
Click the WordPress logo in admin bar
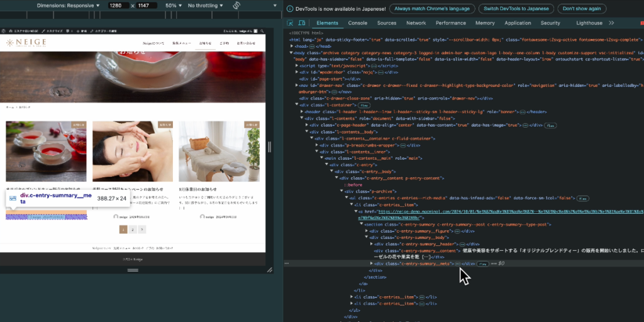click(x=4, y=31)
